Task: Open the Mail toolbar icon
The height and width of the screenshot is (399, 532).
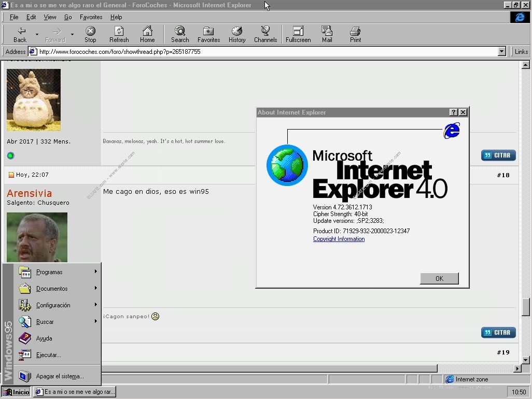Action: pyautogui.click(x=327, y=31)
